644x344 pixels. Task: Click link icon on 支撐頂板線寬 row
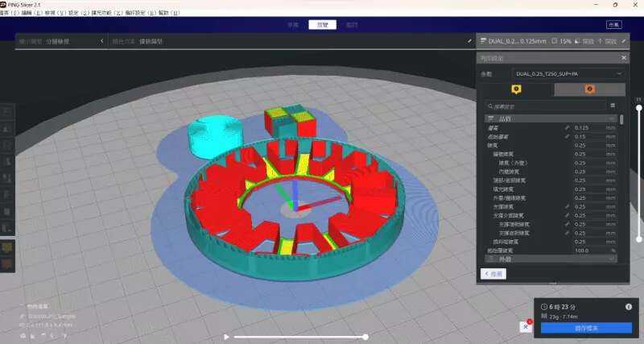click(568, 225)
